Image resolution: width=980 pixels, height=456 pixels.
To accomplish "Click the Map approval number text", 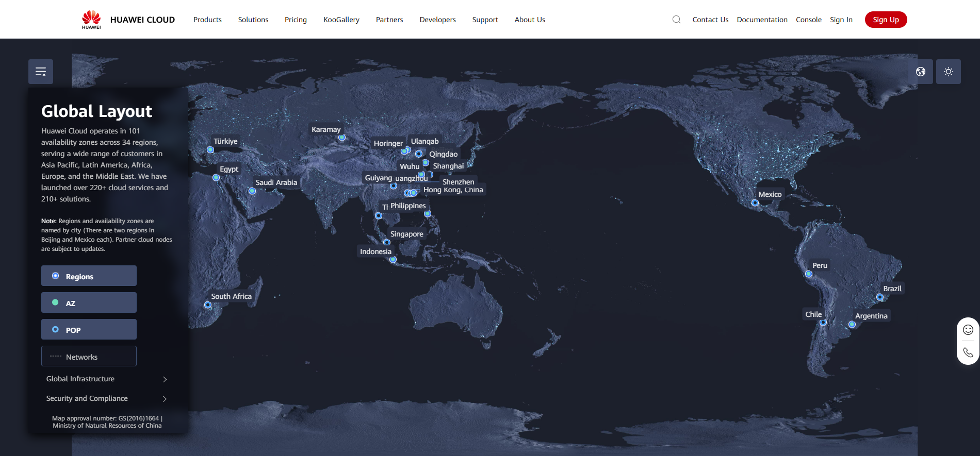I will (107, 422).
